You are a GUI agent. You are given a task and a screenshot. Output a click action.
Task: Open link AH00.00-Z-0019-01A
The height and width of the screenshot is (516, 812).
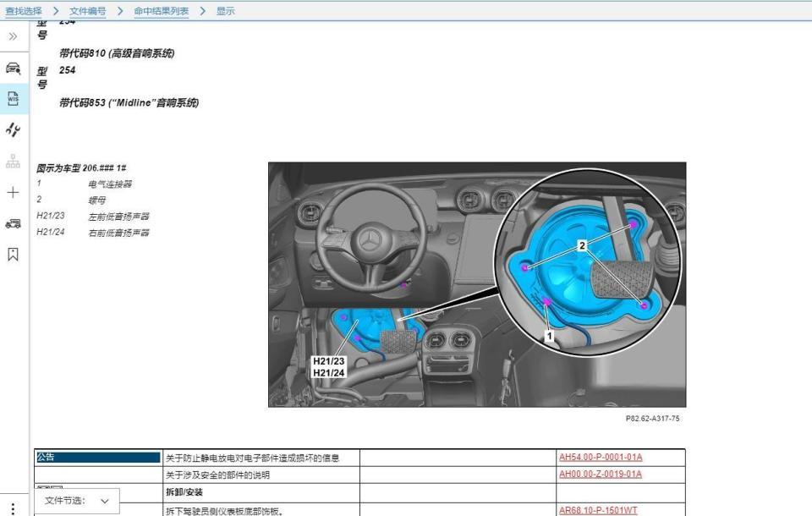[601, 475]
